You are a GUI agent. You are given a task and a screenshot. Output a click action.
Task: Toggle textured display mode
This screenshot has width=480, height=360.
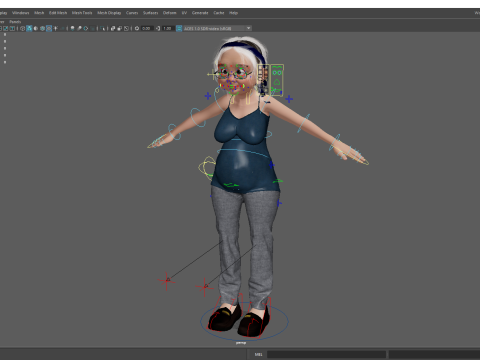pyautogui.click(x=49, y=28)
